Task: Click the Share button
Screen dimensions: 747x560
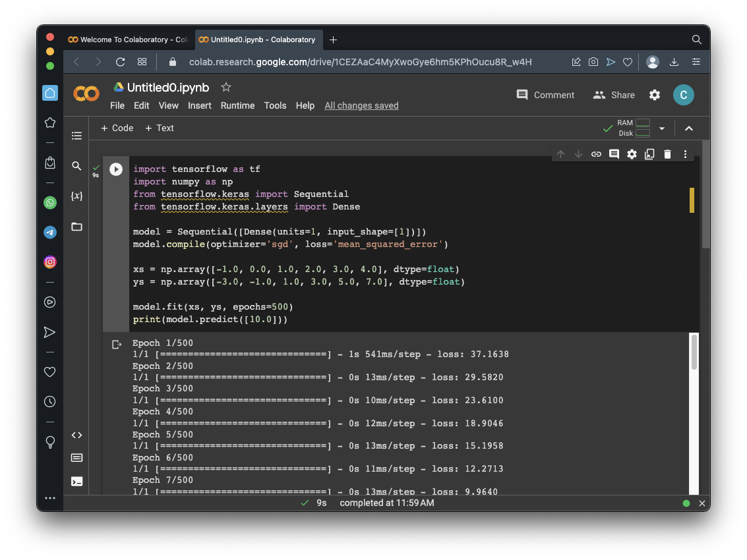Action: [x=614, y=95]
